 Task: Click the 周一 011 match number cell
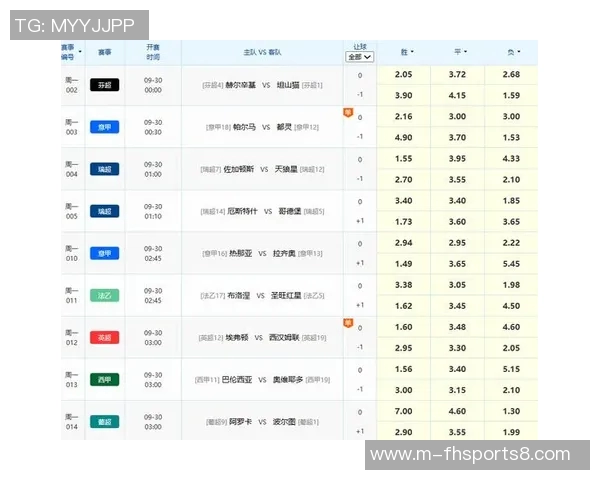coord(71,296)
